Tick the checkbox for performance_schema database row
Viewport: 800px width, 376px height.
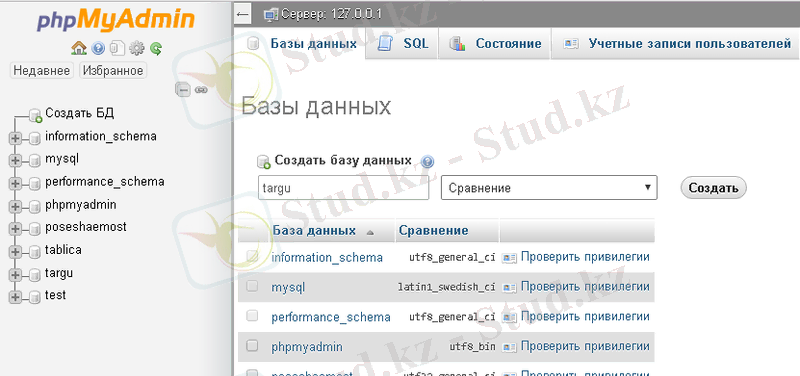[252, 316]
